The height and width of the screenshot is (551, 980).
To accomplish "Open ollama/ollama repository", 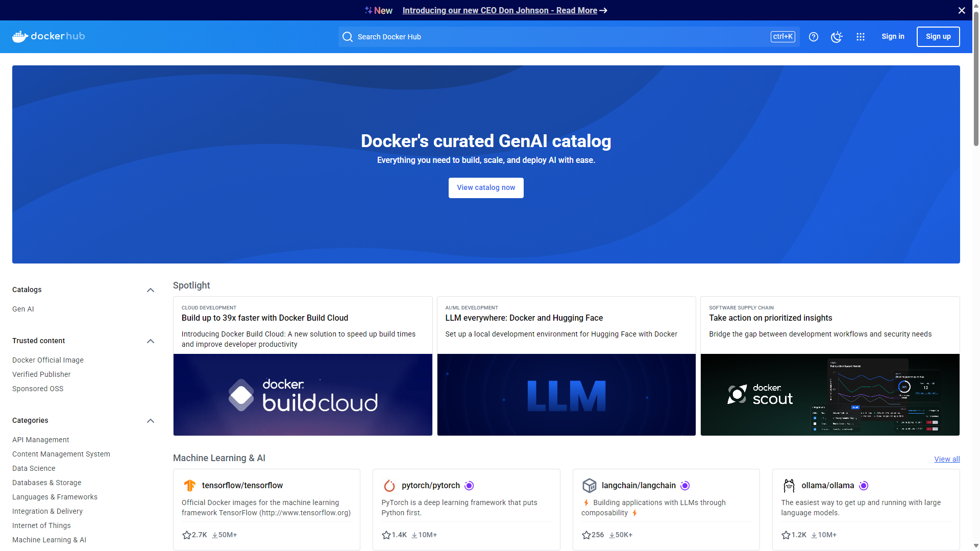I will tap(828, 486).
